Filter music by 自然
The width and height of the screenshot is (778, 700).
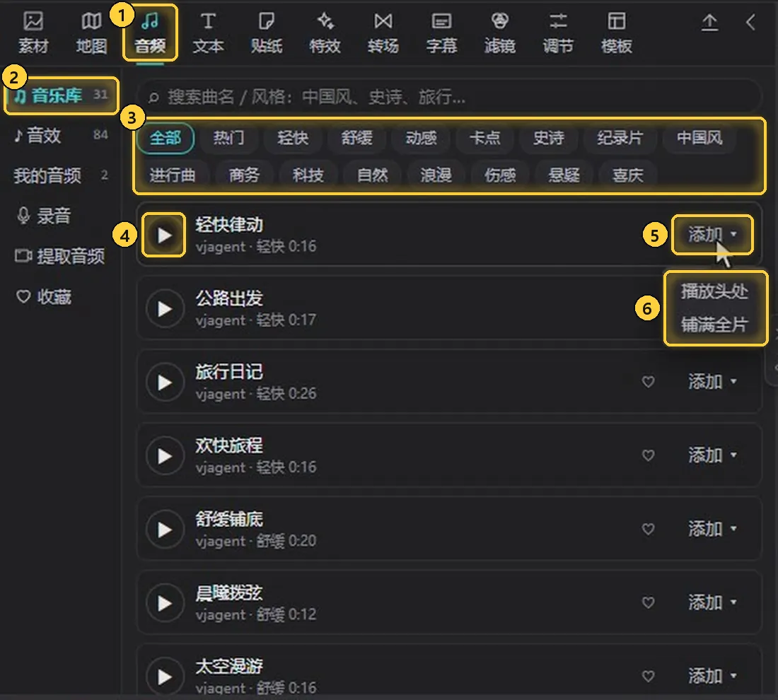[373, 175]
